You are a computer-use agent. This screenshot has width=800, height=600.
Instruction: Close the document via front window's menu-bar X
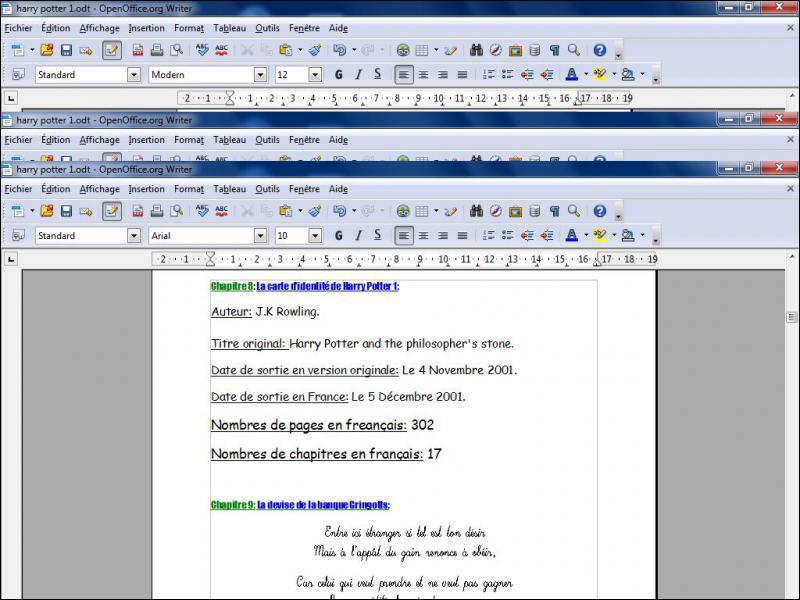[x=790, y=189]
